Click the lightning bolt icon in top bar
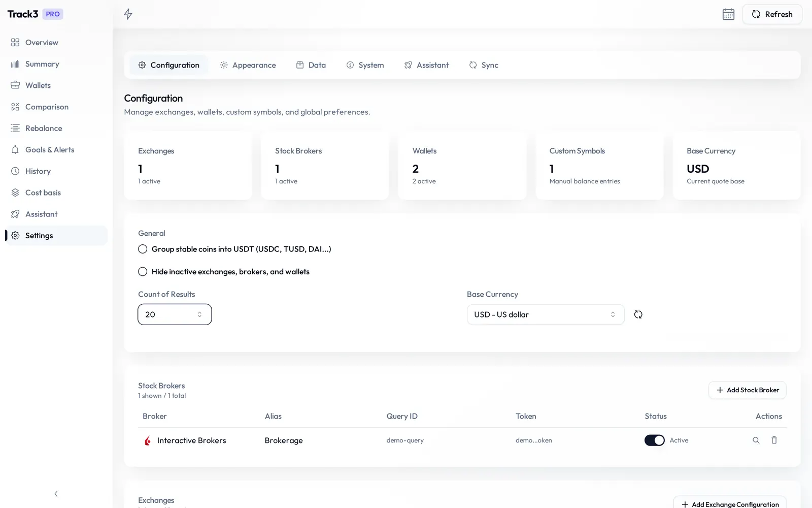 [128, 14]
